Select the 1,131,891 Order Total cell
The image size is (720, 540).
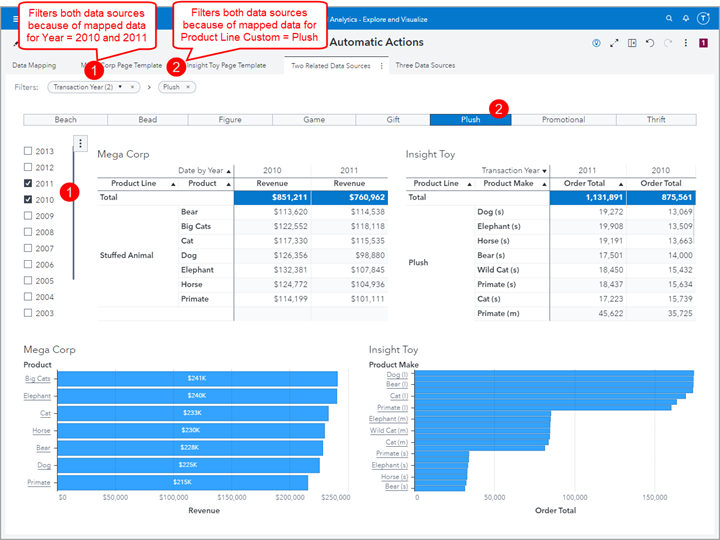[588, 197]
